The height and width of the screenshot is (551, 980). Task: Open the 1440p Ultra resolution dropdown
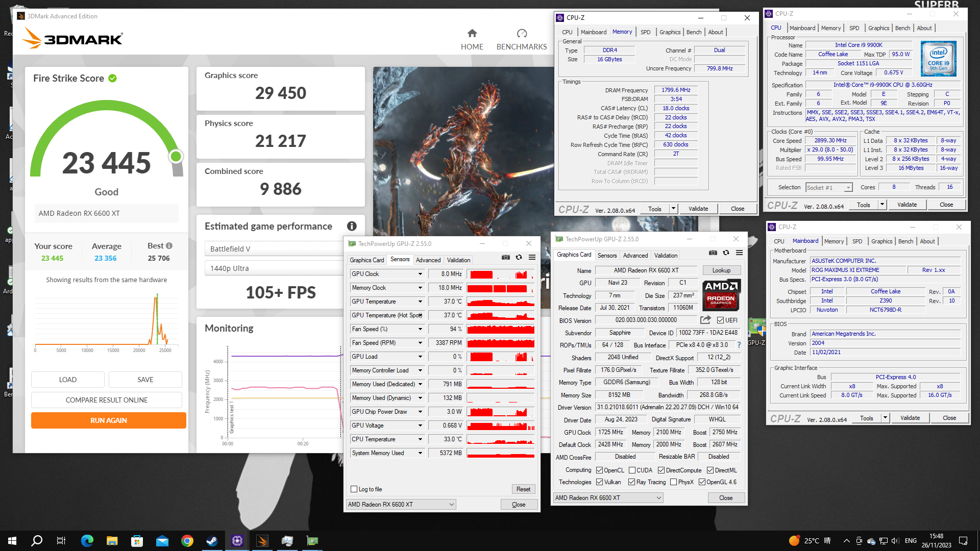click(276, 268)
